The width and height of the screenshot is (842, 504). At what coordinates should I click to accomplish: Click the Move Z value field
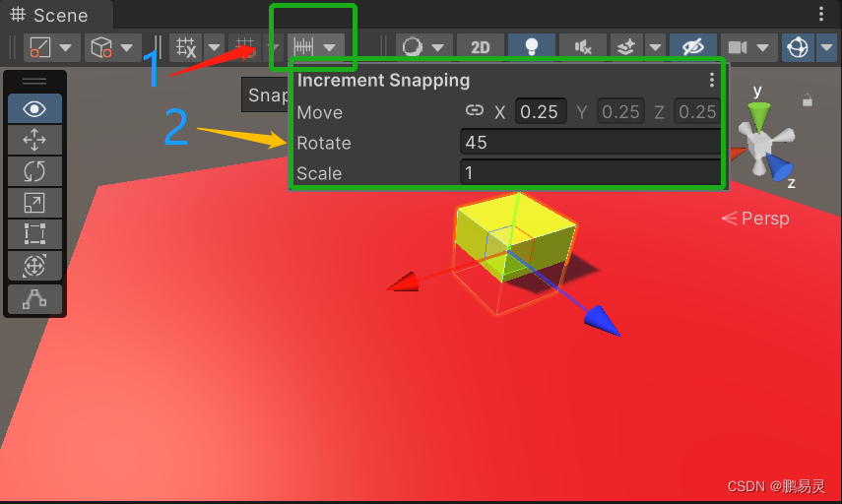coord(696,111)
